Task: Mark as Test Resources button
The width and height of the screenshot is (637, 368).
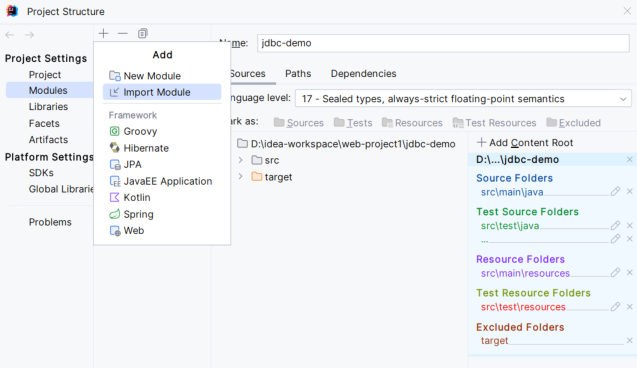Action: (494, 123)
